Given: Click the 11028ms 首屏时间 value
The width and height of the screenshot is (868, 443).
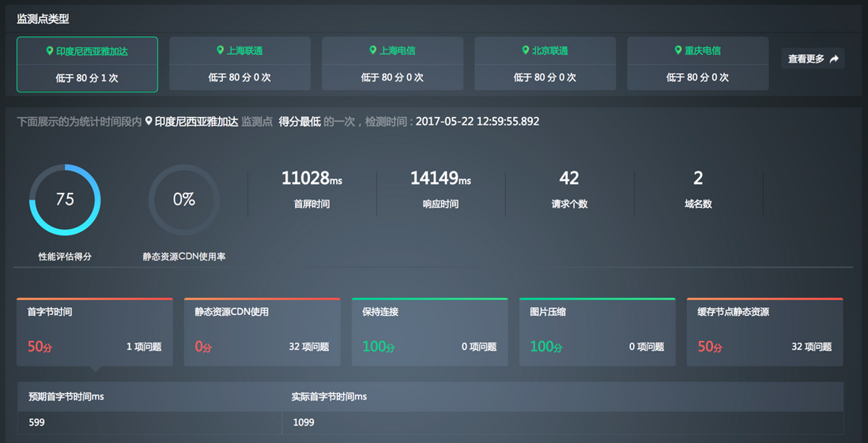Looking at the screenshot, I should [311, 178].
